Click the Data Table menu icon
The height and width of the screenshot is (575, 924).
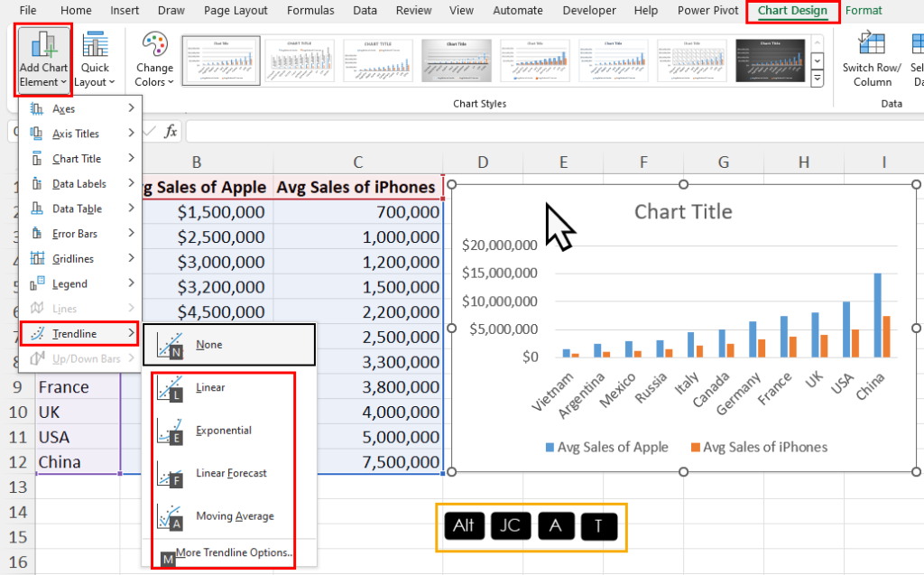click(x=36, y=209)
